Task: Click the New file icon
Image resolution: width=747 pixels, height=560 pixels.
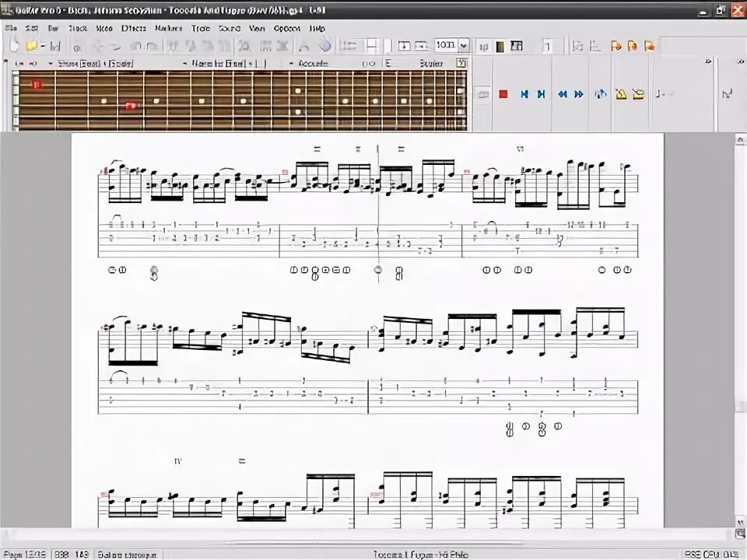Action: pyautogui.click(x=14, y=45)
